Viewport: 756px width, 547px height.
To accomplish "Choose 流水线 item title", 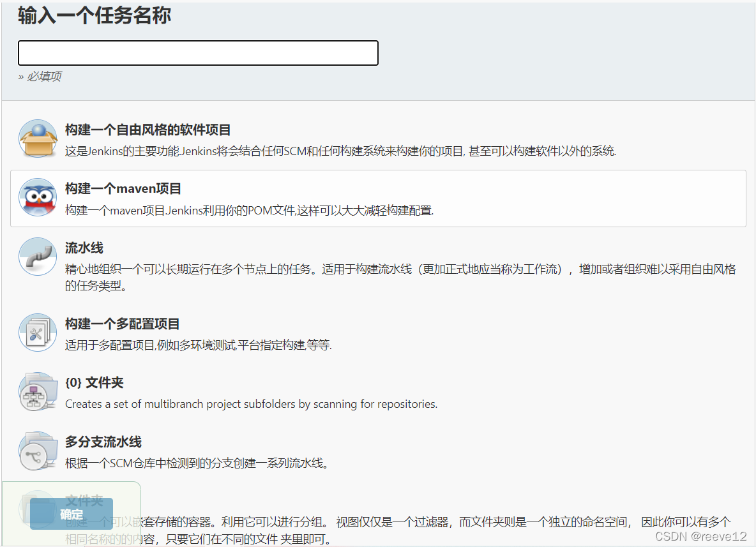I will [x=84, y=248].
